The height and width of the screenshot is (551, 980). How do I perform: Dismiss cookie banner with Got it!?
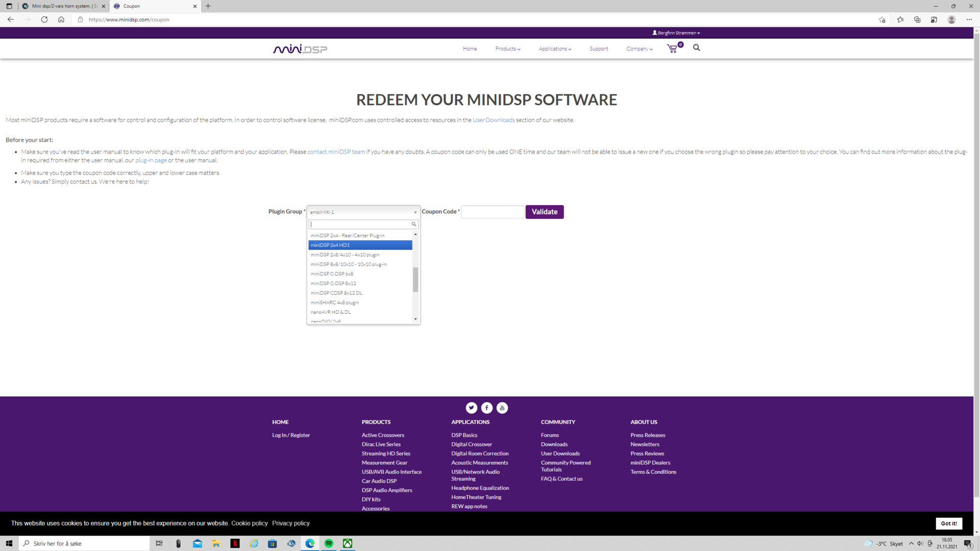[948, 523]
